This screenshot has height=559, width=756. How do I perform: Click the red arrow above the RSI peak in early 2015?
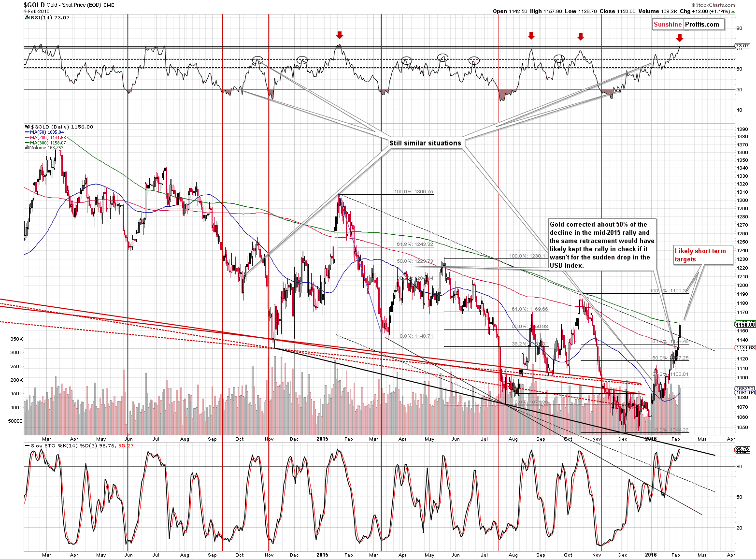coord(340,35)
